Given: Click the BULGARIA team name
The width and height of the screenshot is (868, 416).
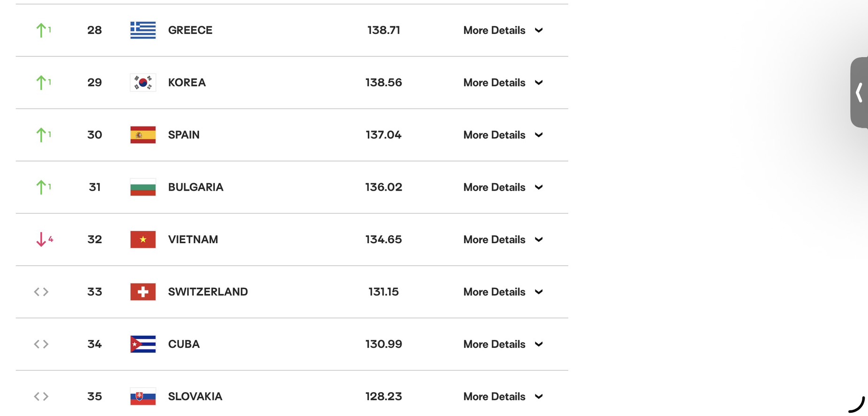Looking at the screenshot, I should (196, 187).
